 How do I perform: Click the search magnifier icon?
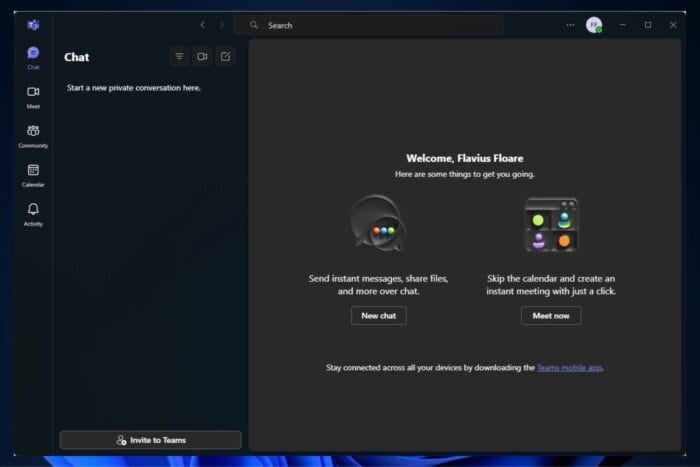coord(254,25)
